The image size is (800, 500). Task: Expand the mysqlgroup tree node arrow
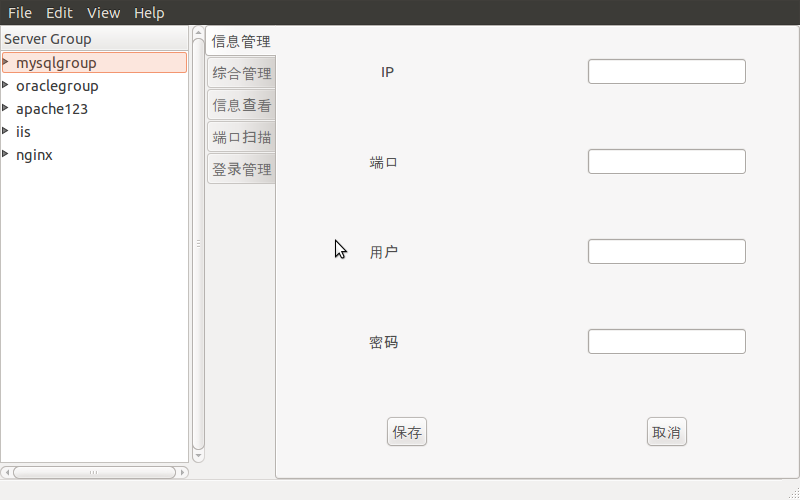pos(6,62)
